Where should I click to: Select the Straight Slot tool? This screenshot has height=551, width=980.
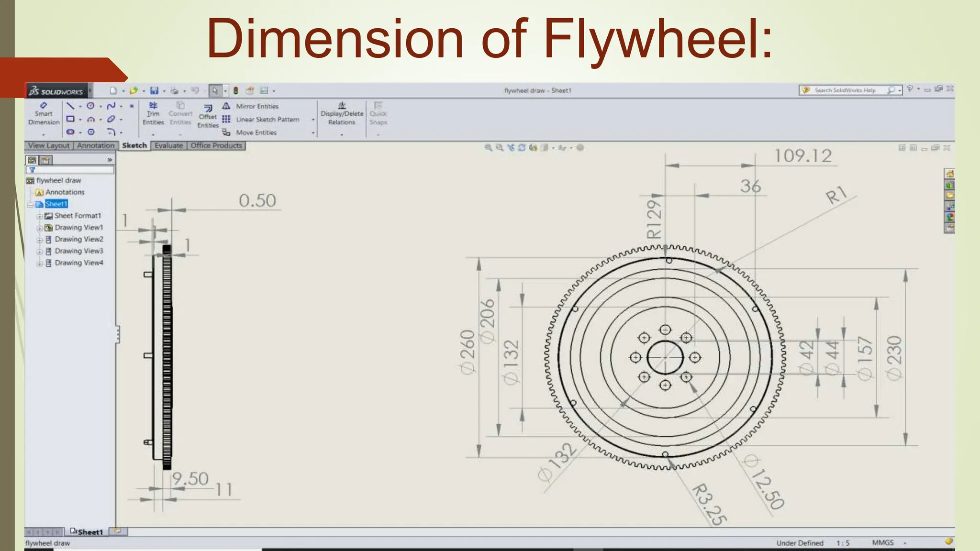point(70,132)
